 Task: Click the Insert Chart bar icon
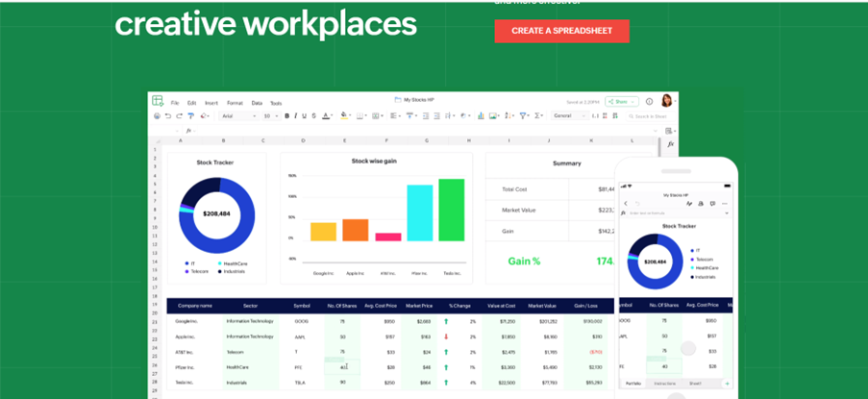tap(481, 115)
